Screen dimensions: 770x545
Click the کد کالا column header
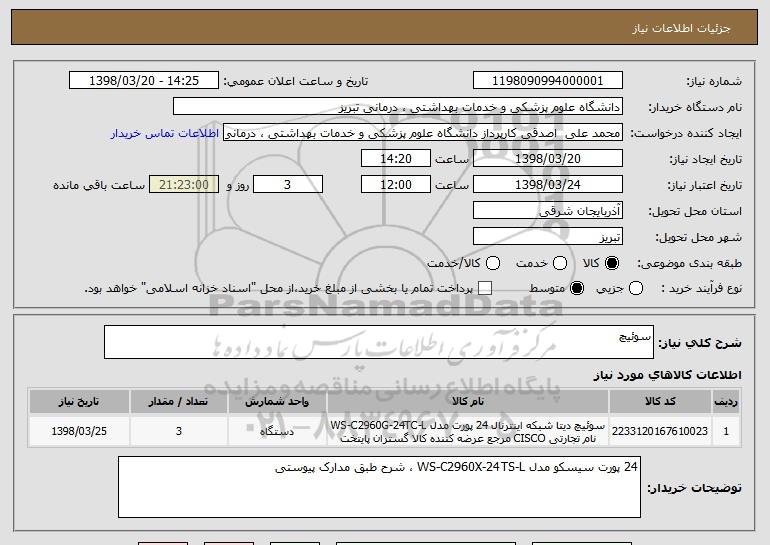660,402
